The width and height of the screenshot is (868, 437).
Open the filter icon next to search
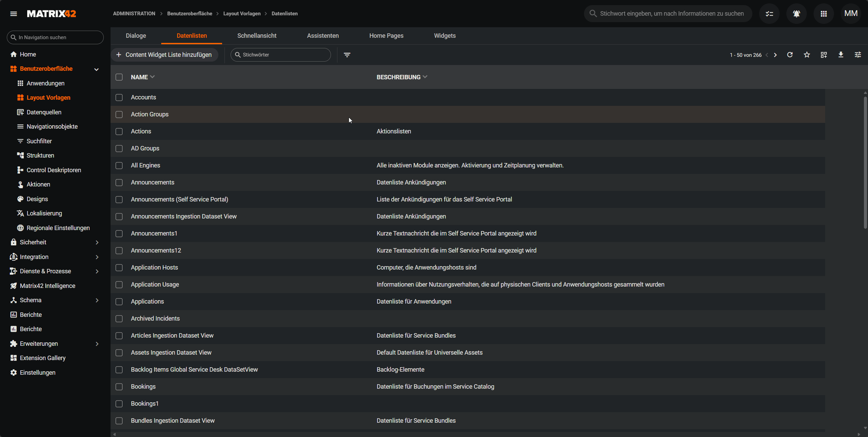[x=347, y=55]
